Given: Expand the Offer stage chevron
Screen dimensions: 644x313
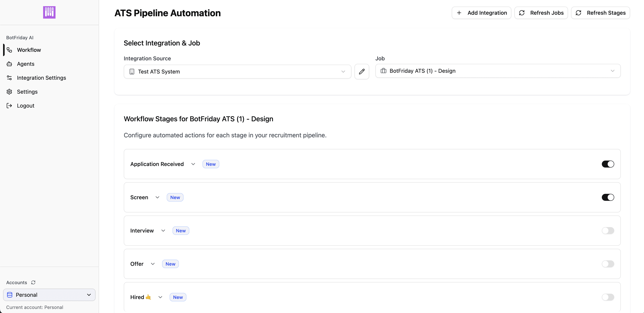Looking at the screenshot, I should pyautogui.click(x=153, y=264).
